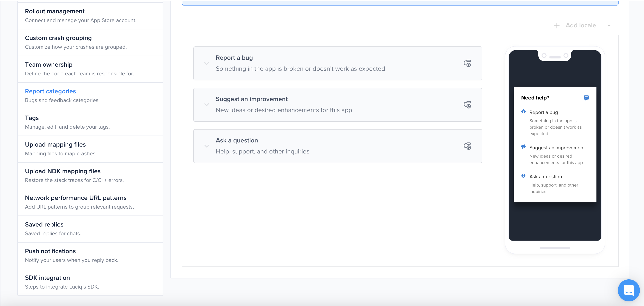Expand the Report a bug category
Viewport: 644px width, 306px height.
point(206,63)
